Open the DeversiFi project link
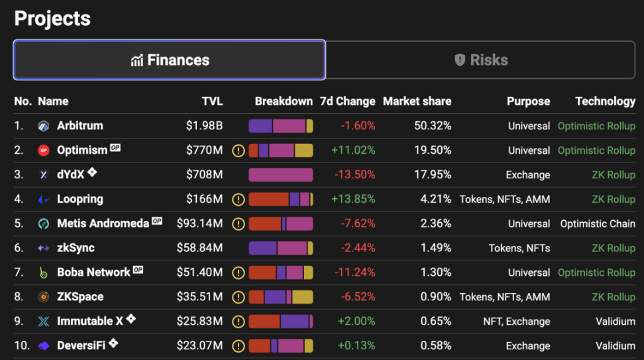 click(81, 345)
